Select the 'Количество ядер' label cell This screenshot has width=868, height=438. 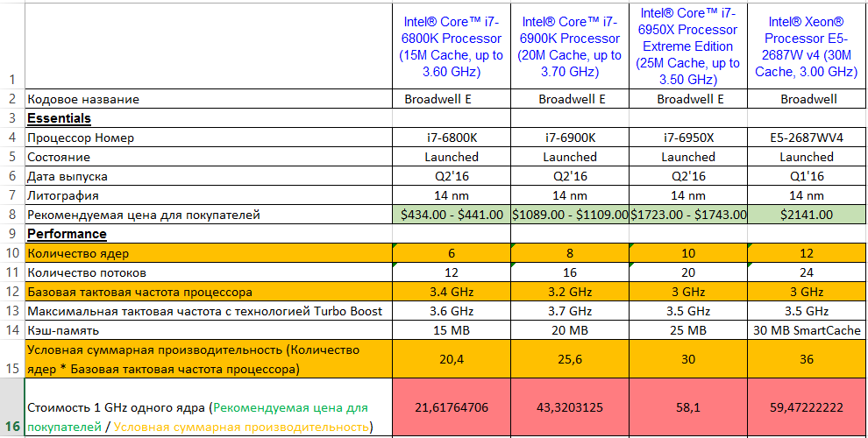pos(209,253)
